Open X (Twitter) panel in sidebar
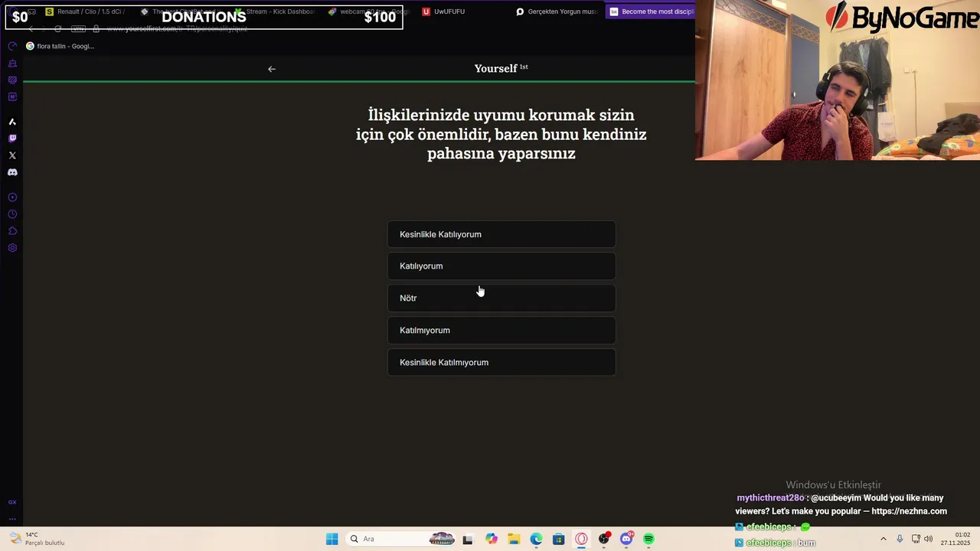Viewport: 980px width, 551px height. coord(12,155)
